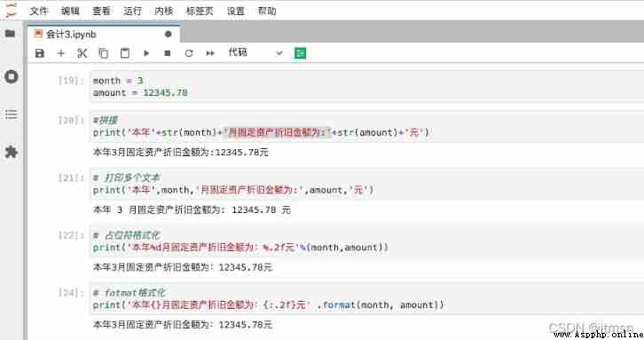Open extension manager puzzle icon
The height and width of the screenshot is (340, 644).
pyautogui.click(x=12, y=152)
